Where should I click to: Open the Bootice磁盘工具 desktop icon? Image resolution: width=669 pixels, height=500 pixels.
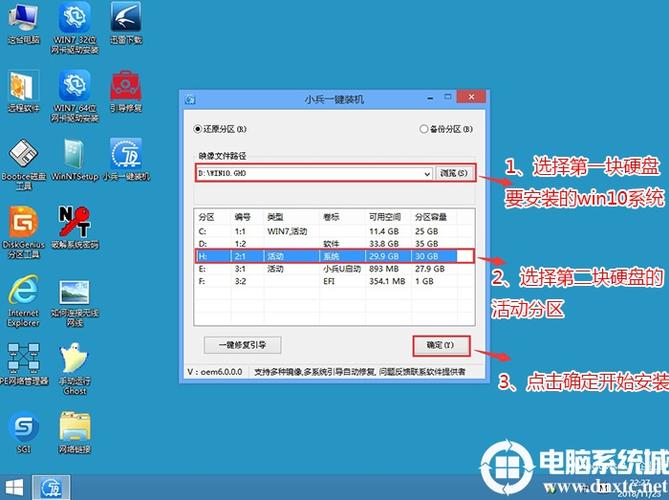click(23, 164)
